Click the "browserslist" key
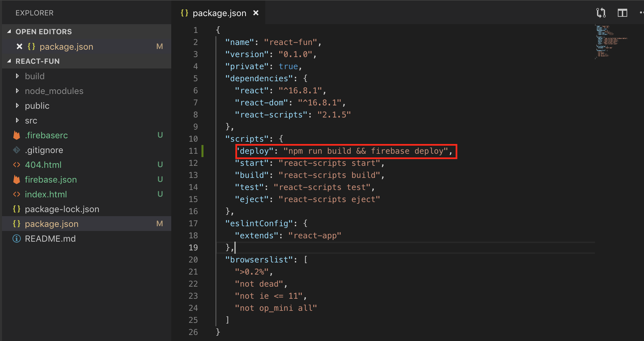 [x=259, y=260]
